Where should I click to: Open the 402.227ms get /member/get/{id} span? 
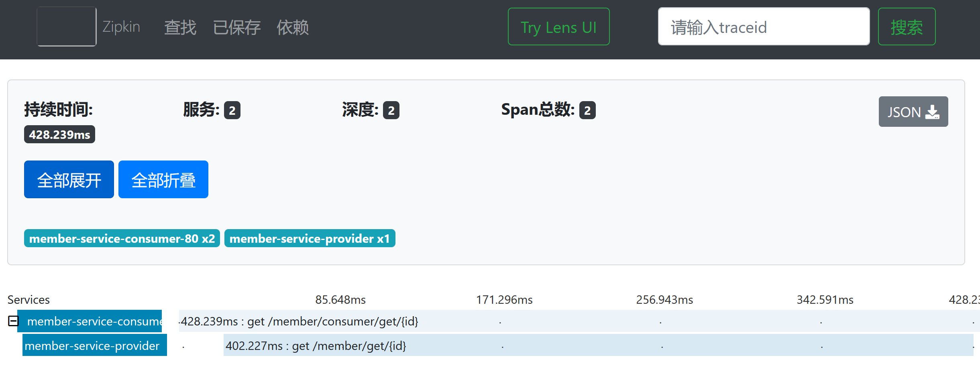coord(599,345)
